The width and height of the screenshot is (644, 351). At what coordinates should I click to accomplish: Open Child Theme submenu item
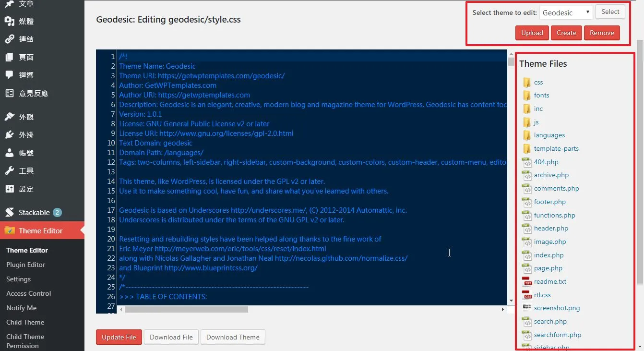click(25, 322)
